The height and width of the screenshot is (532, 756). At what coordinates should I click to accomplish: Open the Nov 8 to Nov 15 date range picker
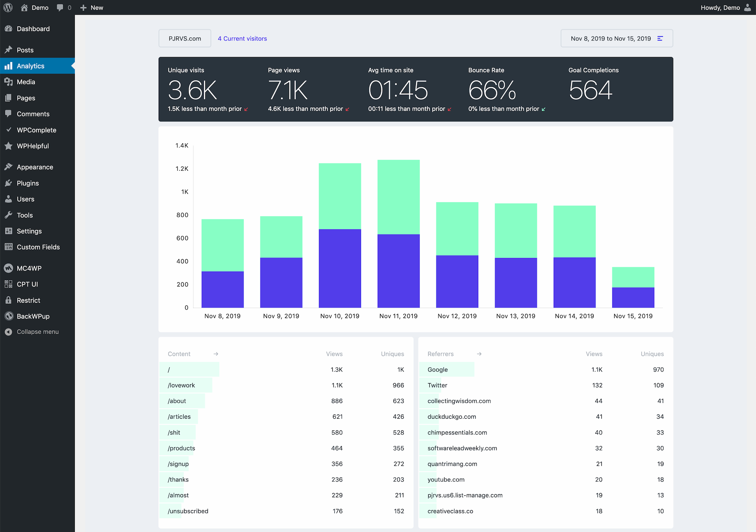611,38
